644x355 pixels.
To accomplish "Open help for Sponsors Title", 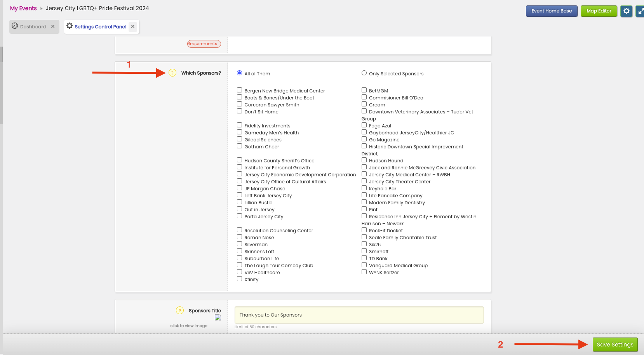I will pyautogui.click(x=180, y=310).
